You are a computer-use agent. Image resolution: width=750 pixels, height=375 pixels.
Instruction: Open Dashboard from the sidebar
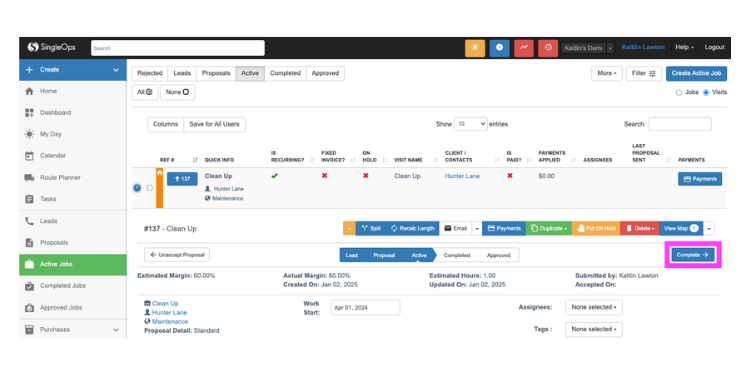click(73, 113)
